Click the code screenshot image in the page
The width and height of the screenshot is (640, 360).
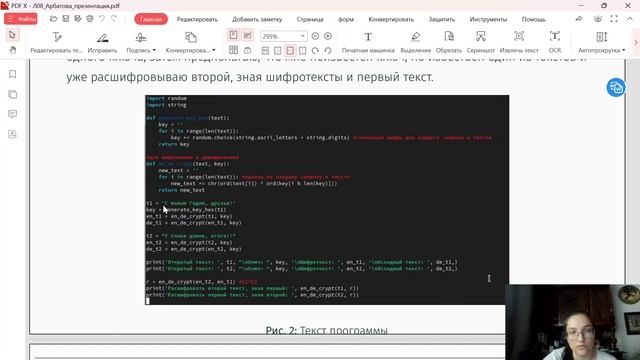click(x=327, y=200)
